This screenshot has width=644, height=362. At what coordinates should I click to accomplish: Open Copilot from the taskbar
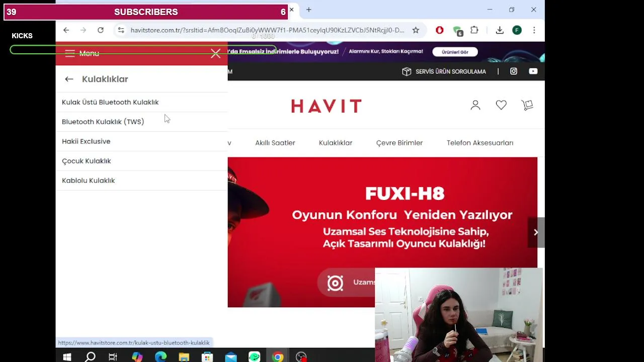137,357
